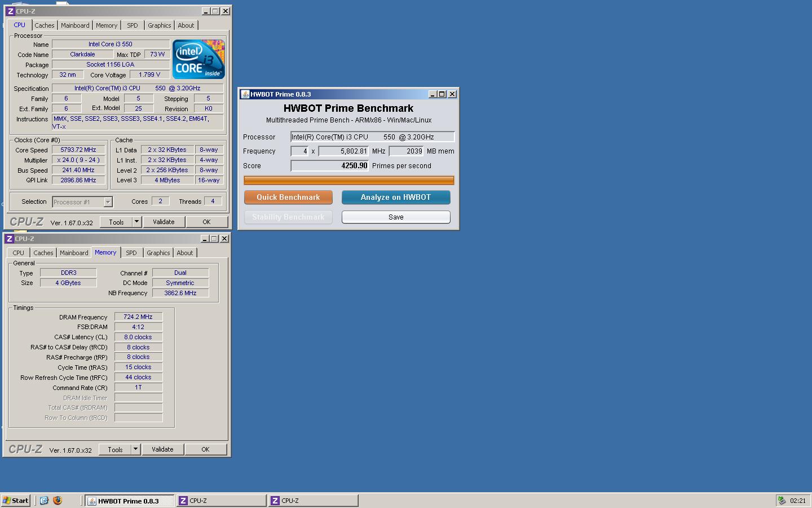Open the Start menu
The width and height of the screenshot is (812, 508).
pos(16,501)
